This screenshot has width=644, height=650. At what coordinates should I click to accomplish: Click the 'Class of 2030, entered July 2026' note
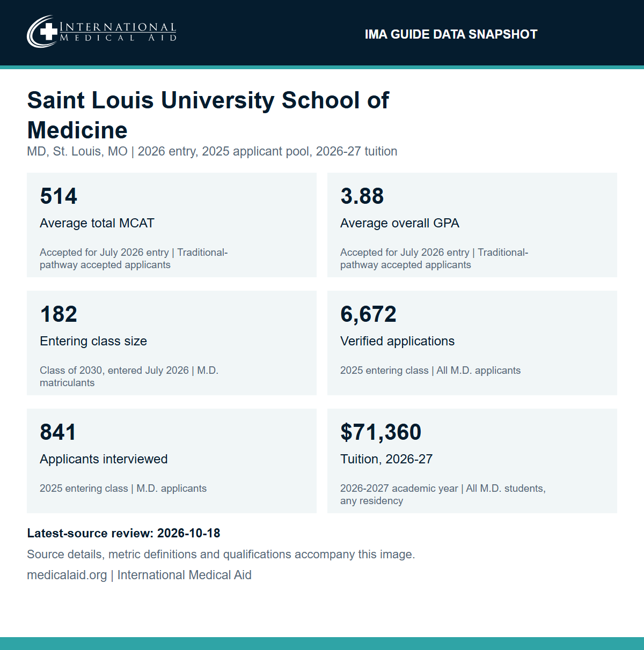pyautogui.click(x=129, y=376)
